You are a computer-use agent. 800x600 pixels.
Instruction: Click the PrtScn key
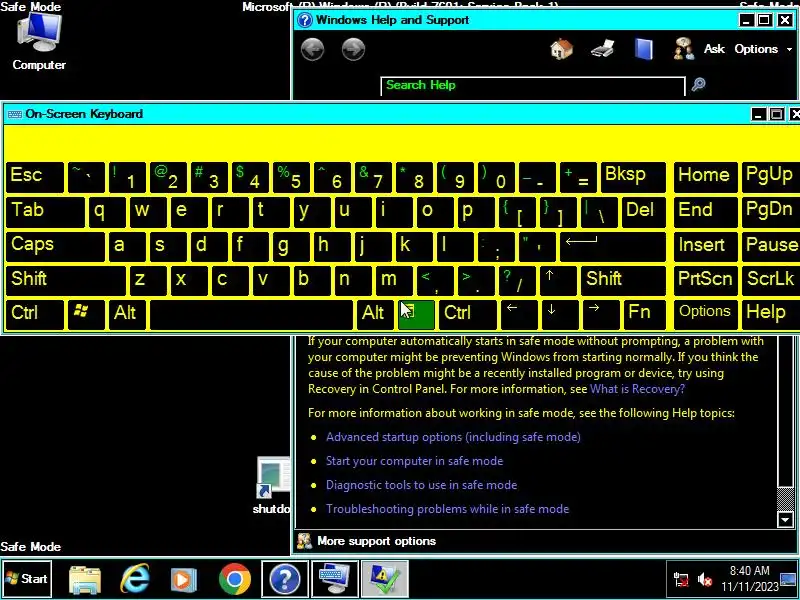(x=706, y=280)
